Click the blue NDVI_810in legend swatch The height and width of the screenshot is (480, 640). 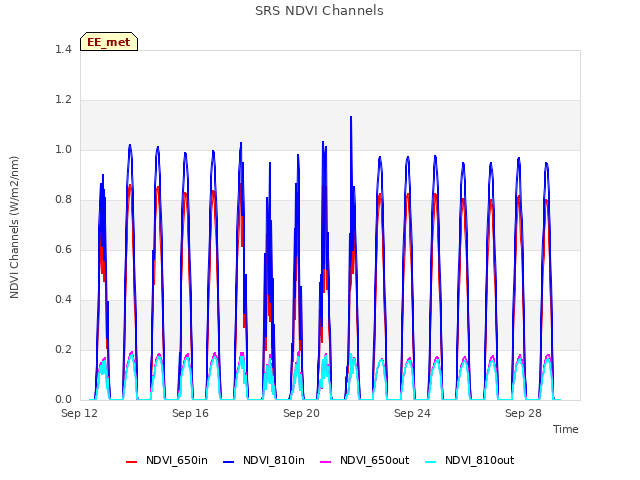click(229, 462)
